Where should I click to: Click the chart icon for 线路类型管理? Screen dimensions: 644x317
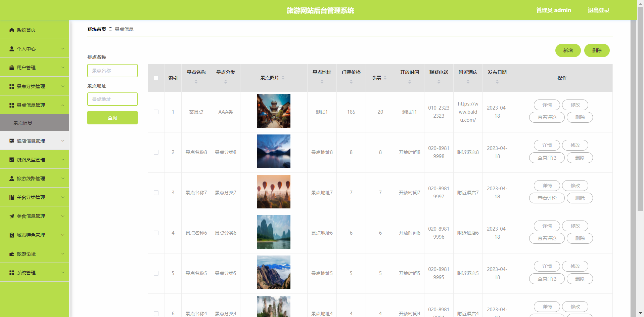(x=12, y=160)
